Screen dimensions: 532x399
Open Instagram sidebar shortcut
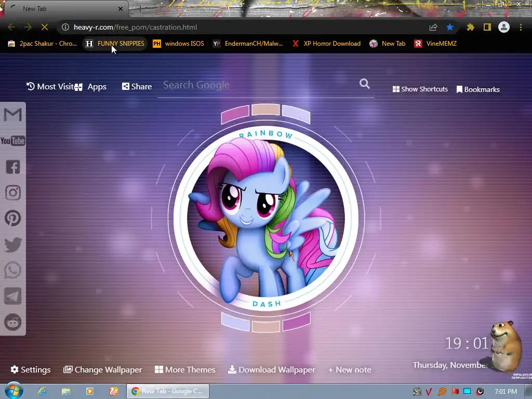point(13,193)
